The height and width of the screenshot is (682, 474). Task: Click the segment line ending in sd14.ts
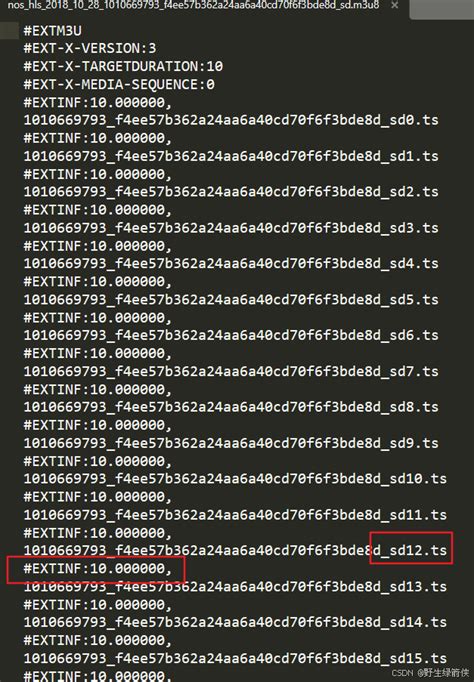click(x=235, y=622)
